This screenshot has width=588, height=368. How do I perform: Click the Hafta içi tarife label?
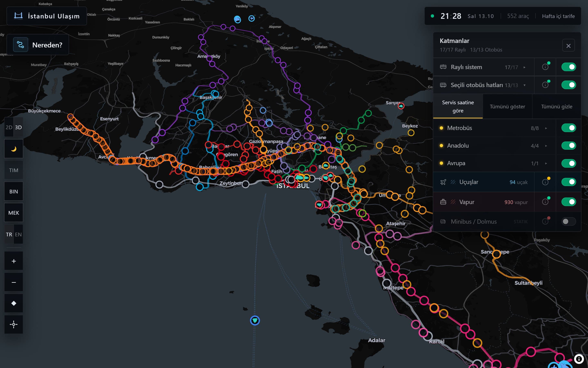coord(558,16)
